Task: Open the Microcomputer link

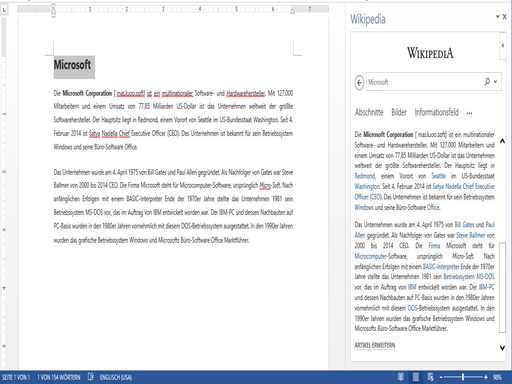Action: 370,256
